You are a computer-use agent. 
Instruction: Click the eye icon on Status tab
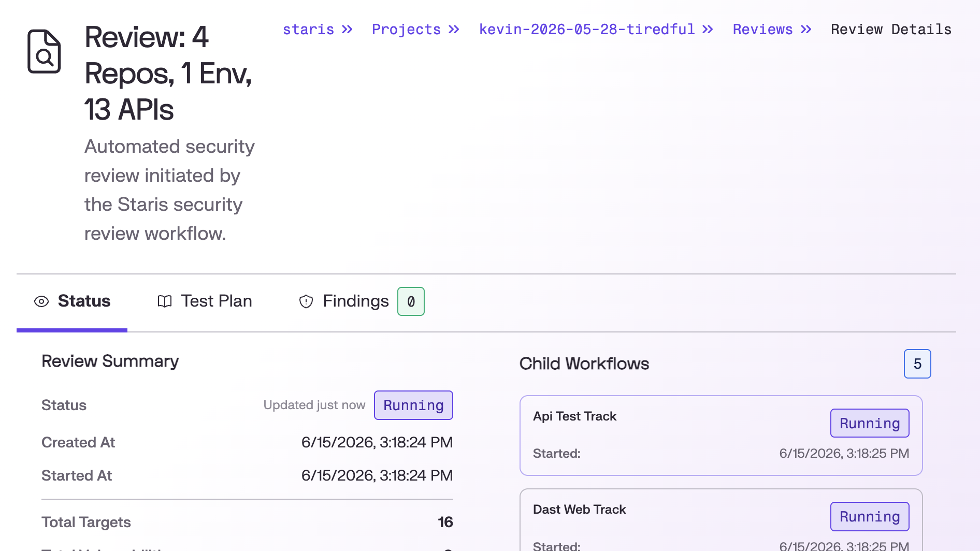click(x=41, y=301)
